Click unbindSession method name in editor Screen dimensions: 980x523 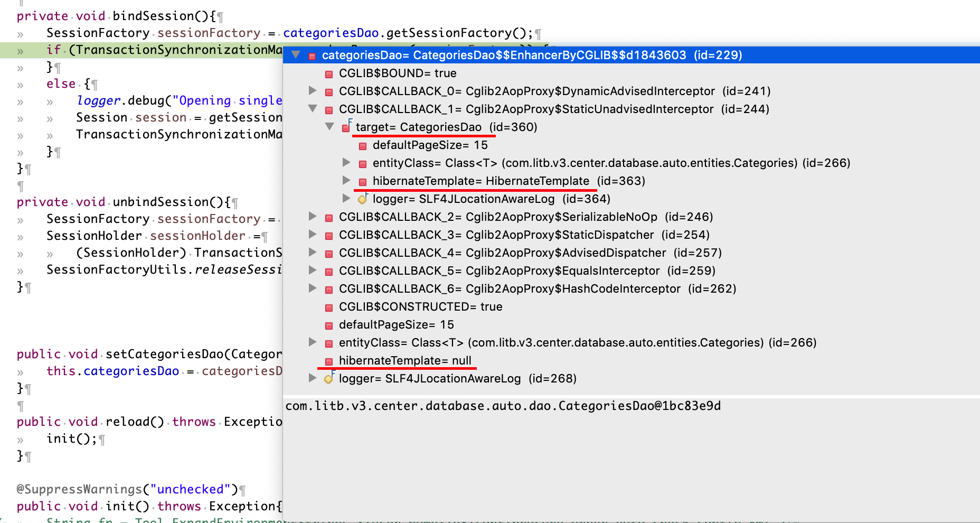[161, 202]
